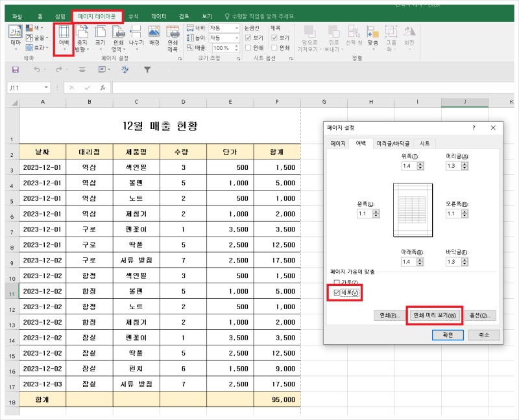Image resolution: width=519 pixels, height=420 pixels.
Task: Open the 너비 (Width) dropdown
Action: (237, 28)
